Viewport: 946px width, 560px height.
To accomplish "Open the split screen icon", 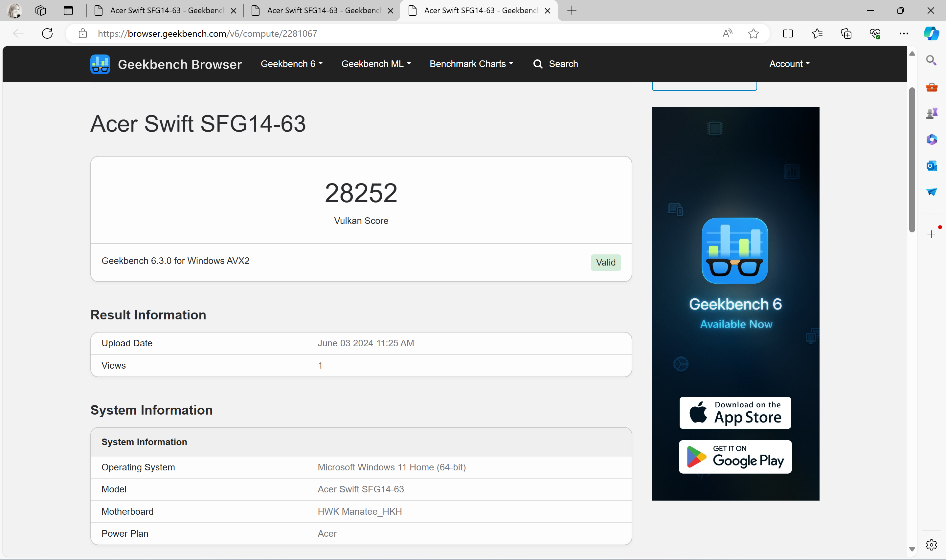I will pos(788,33).
